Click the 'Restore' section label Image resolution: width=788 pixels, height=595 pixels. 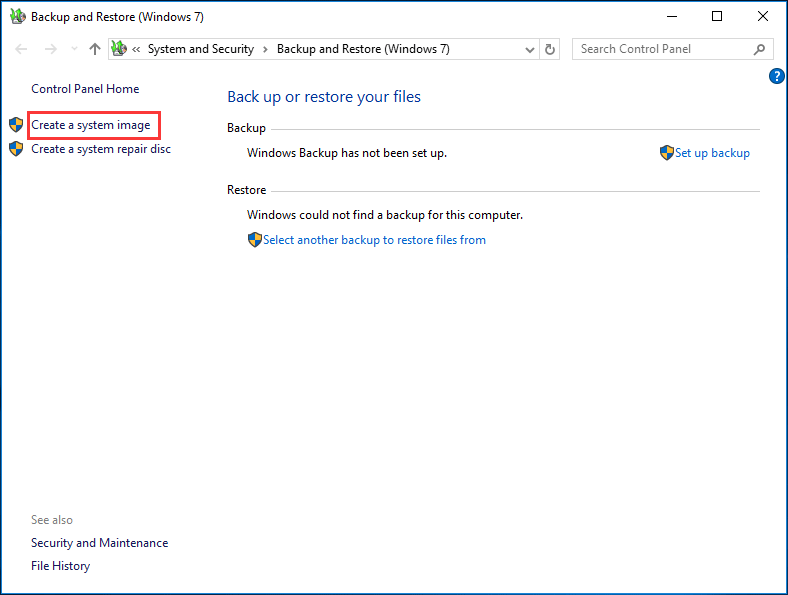point(246,190)
